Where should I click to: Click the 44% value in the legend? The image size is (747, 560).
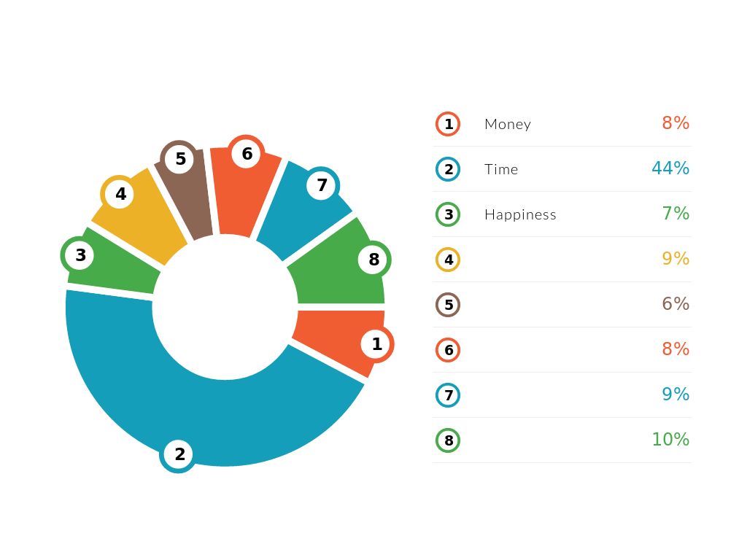coord(670,168)
